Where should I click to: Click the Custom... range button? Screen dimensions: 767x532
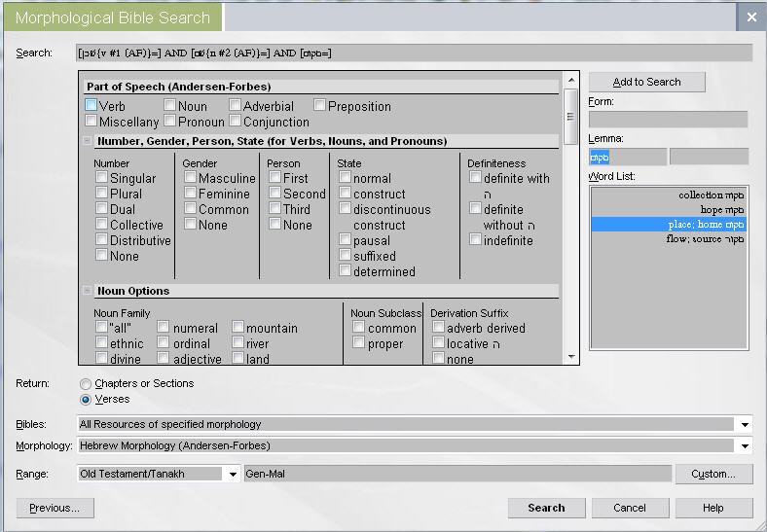[713, 474]
